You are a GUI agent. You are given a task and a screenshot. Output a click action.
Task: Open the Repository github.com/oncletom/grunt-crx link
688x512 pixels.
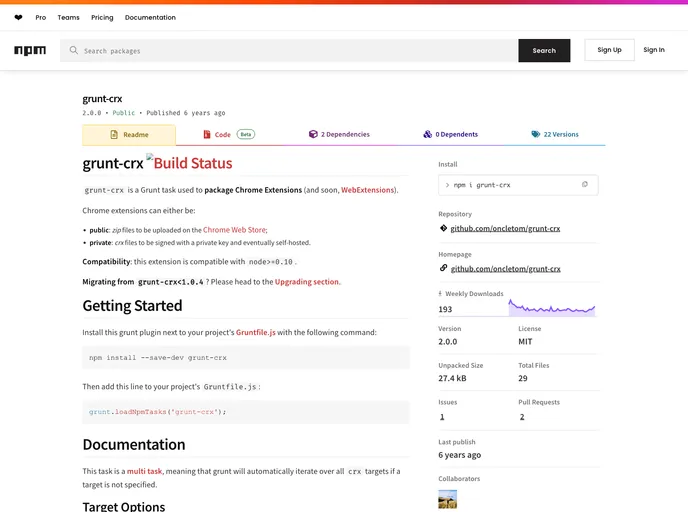(x=505, y=228)
